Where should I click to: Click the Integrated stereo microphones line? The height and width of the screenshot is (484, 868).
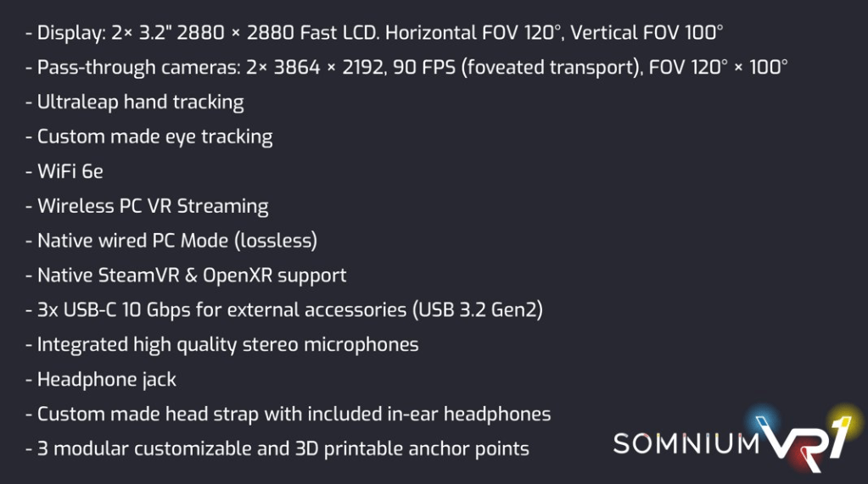click(222, 344)
